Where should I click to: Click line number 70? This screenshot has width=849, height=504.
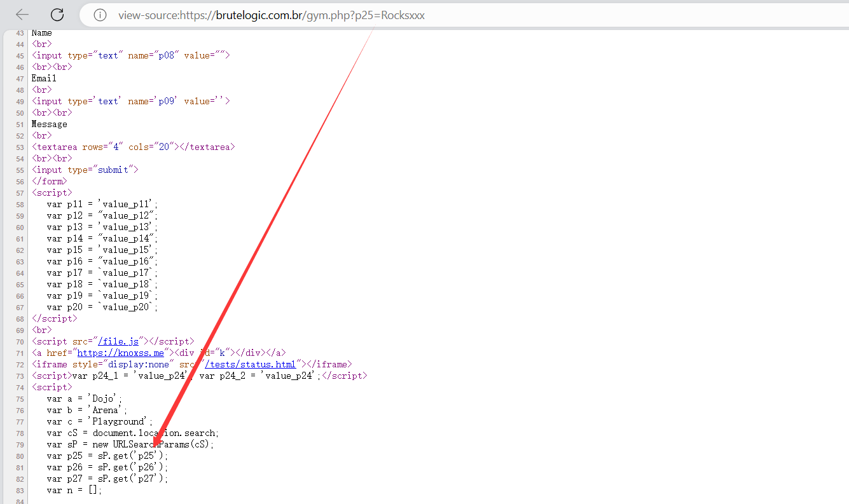(19, 342)
